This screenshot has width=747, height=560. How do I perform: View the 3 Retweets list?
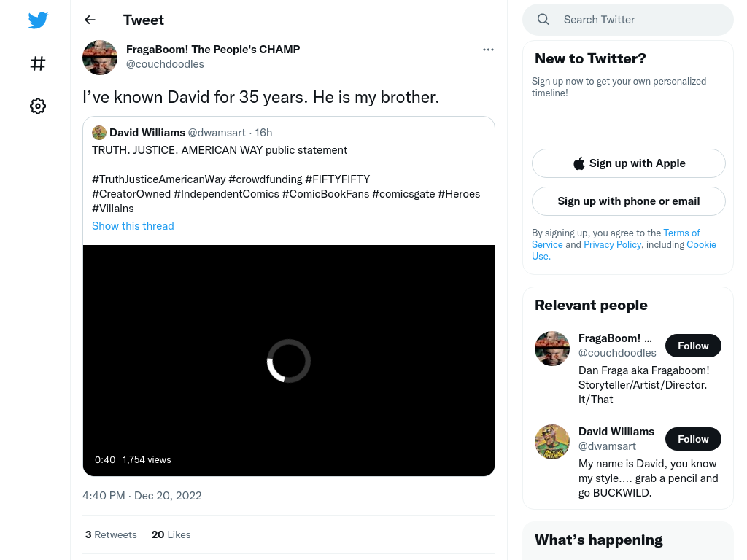click(111, 534)
